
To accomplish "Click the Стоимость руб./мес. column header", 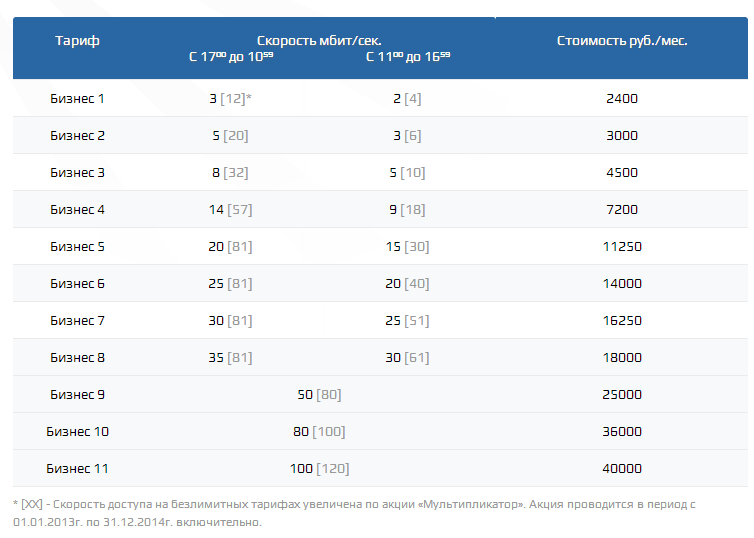I will pyautogui.click(x=622, y=41).
